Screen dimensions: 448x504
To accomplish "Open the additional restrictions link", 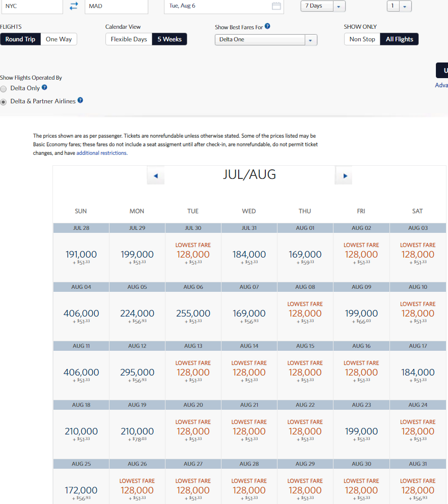I will (x=101, y=153).
